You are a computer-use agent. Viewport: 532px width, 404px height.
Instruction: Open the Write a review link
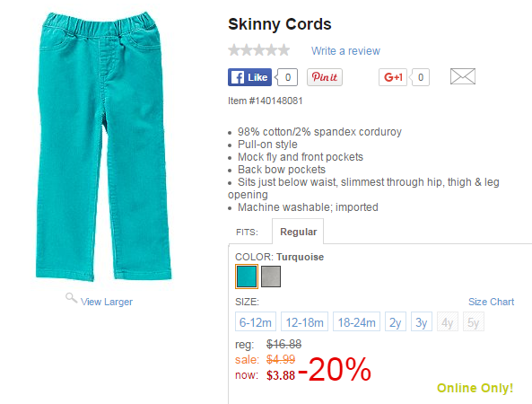tap(345, 51)
